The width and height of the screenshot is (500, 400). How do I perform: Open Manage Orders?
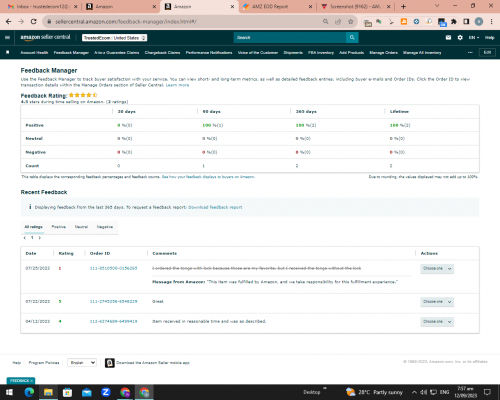tap(383, 53)
